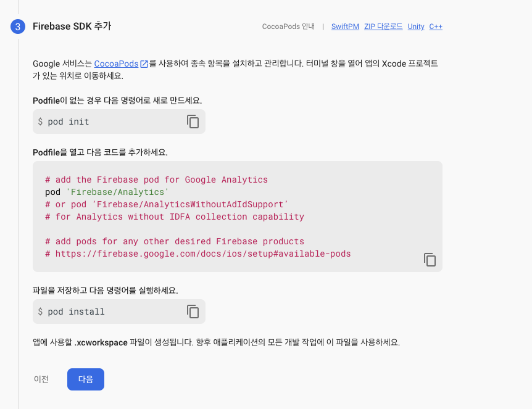The image size is (532, 409).
Task: Switch to C++ instructions
Action: click(x=436, y=27)
